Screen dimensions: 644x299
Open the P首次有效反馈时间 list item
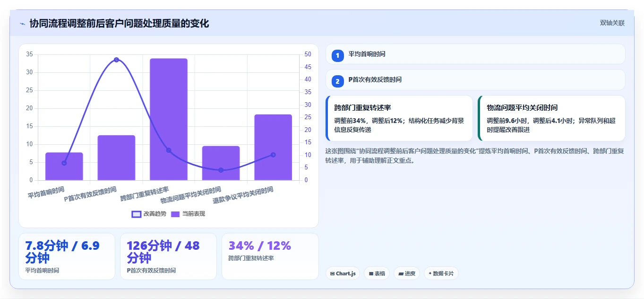(475, 80)
